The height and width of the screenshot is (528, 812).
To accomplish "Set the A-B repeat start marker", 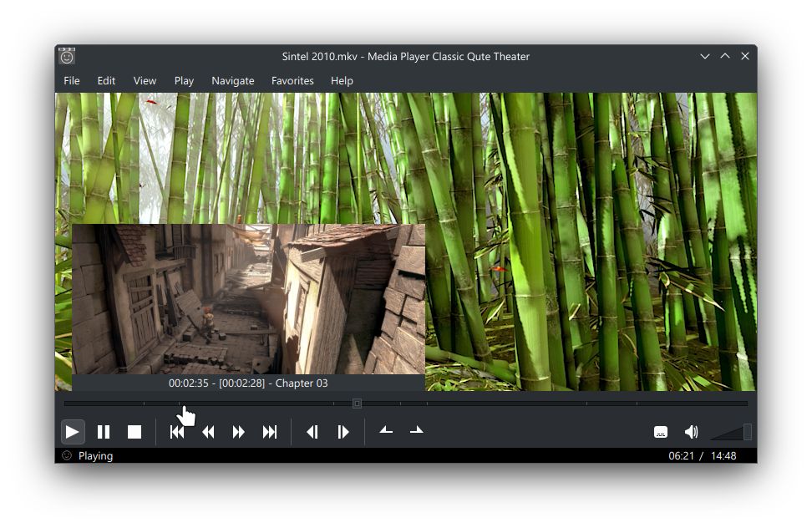I will 385,432.
